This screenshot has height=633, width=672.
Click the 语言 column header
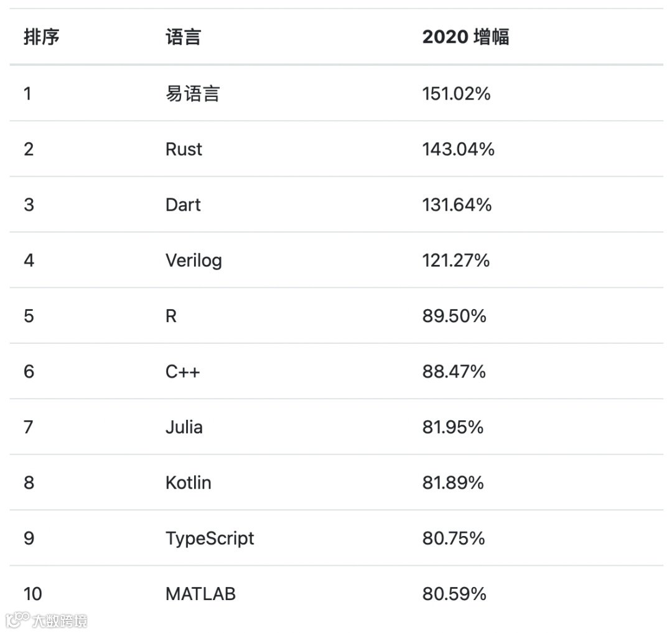pyautogui.click(x=183, y=37)
